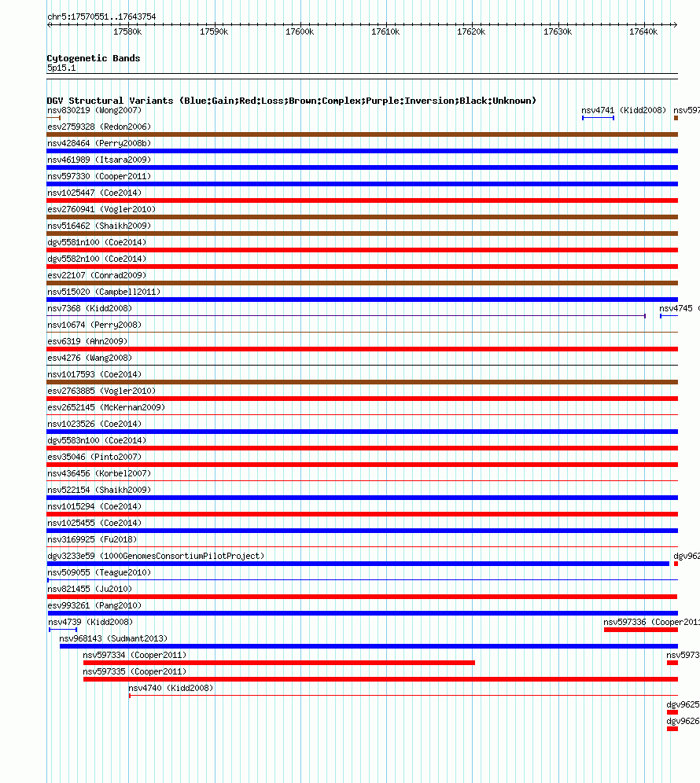
Task: Open nsv4740 (Kidd2008) variant
Action: coord(171,688)
